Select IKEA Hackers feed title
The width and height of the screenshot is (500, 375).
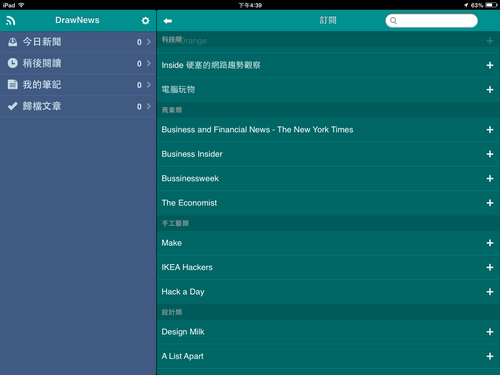pos(187,267)
